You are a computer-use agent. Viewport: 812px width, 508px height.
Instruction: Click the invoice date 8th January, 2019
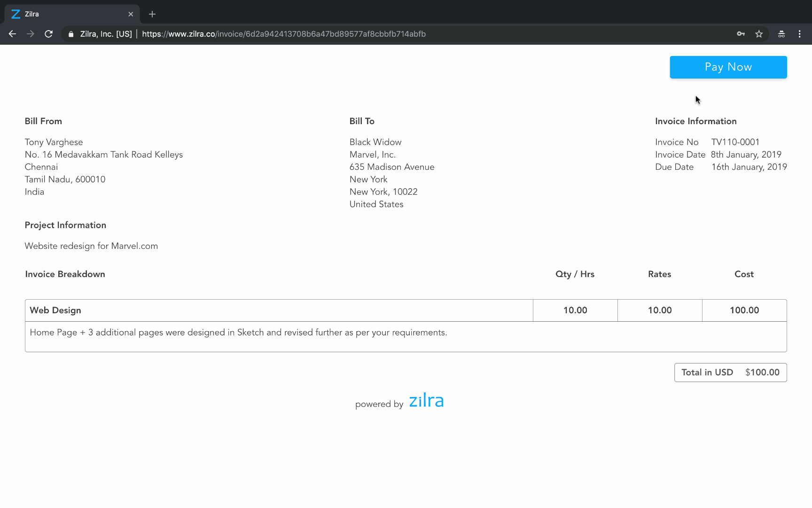click(746, 155)
